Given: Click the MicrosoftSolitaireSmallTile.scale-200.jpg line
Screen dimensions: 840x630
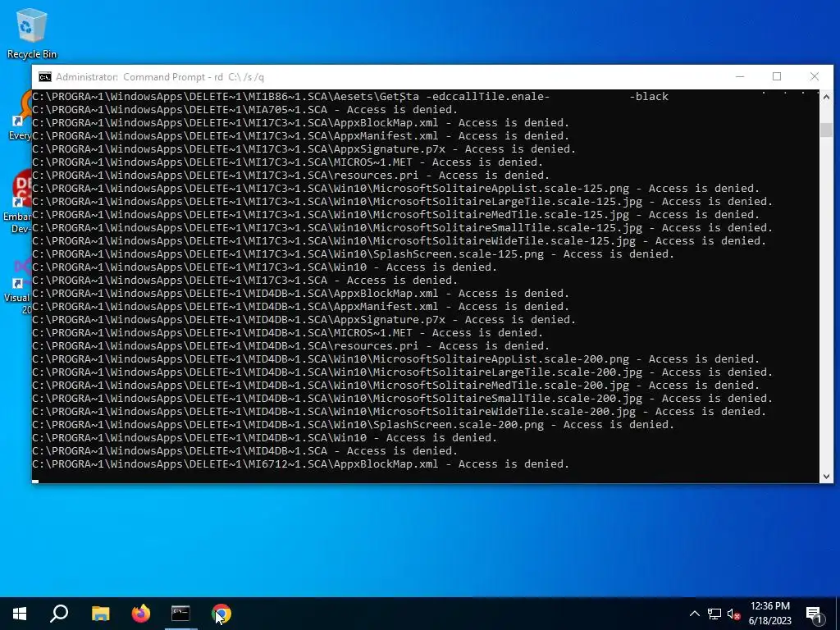Looking at the screenshot, I should (402, 399).
